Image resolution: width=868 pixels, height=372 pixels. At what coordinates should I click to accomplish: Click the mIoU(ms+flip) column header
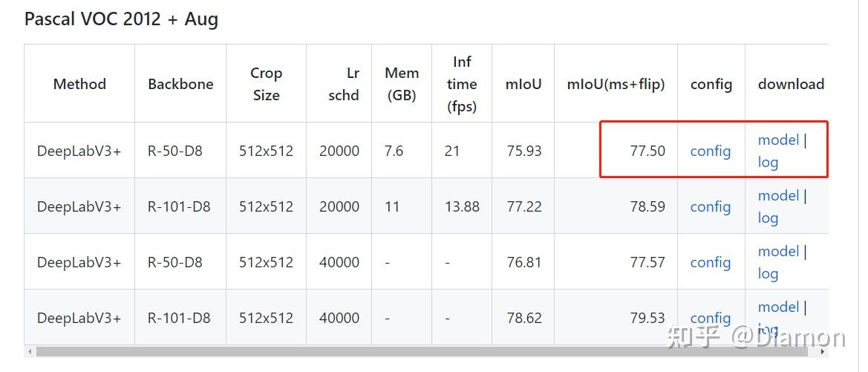click(x=616, y=84)
